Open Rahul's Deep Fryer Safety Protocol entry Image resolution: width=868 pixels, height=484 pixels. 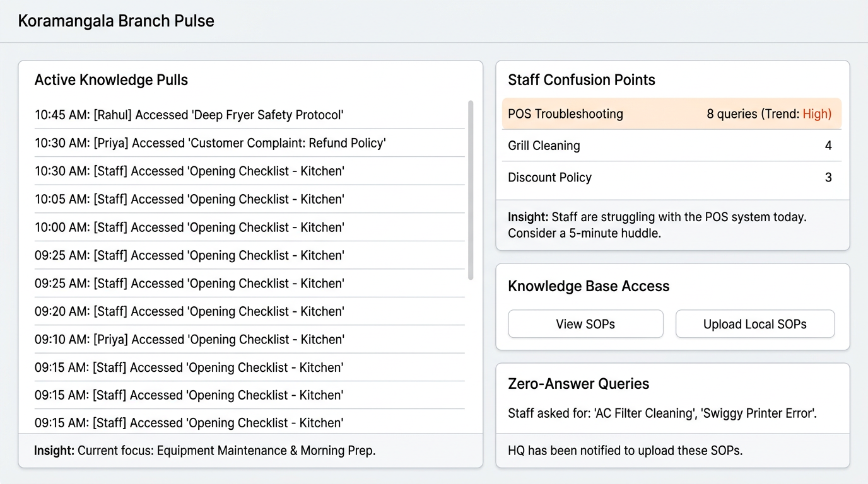pos(189,115)
